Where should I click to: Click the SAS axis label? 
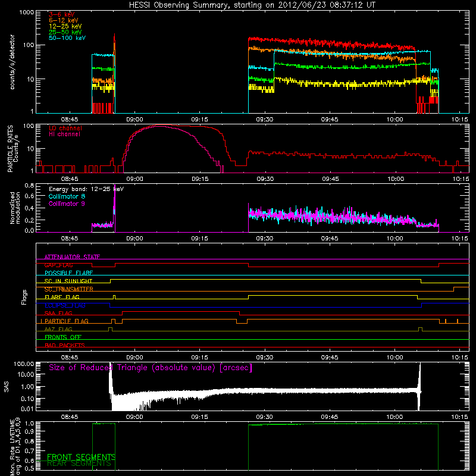(7, 387)
